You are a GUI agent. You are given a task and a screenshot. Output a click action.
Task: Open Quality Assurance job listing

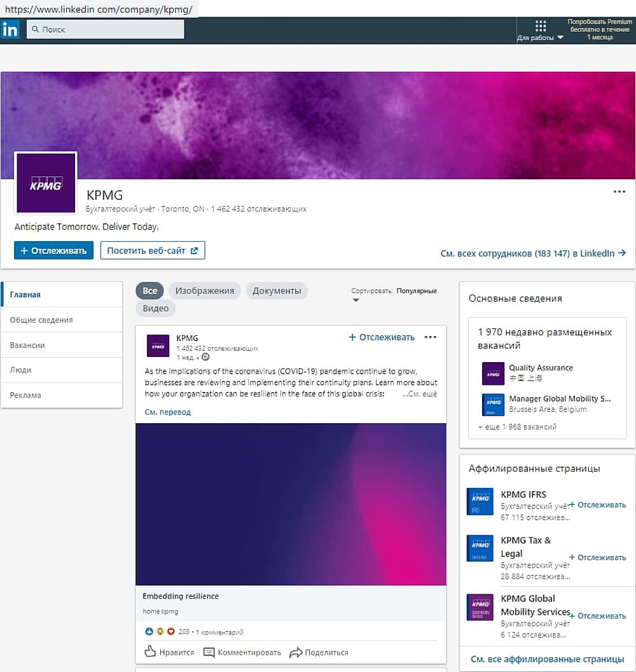pyautogui.click(x=541, y=368)
